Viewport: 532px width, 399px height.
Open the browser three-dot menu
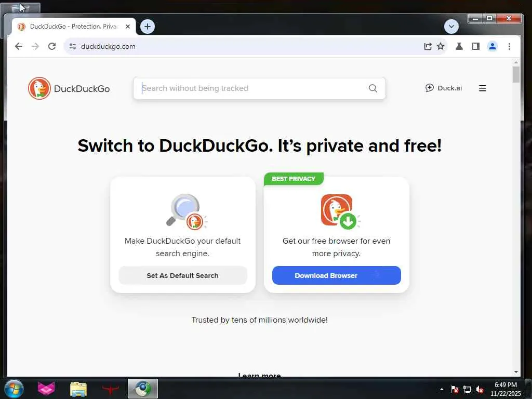[509, 46]
